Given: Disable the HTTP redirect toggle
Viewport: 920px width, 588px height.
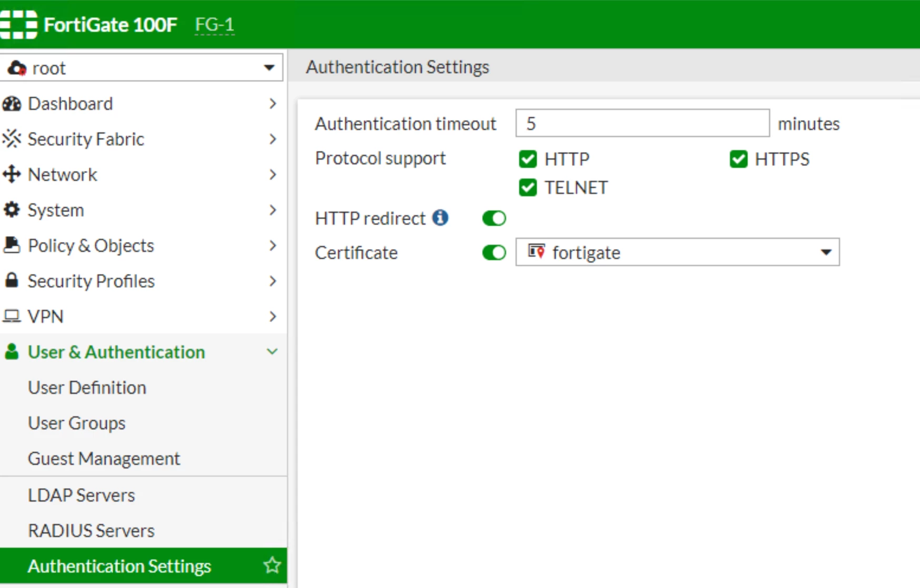Looking at the screenshot, I should point(494,218).
